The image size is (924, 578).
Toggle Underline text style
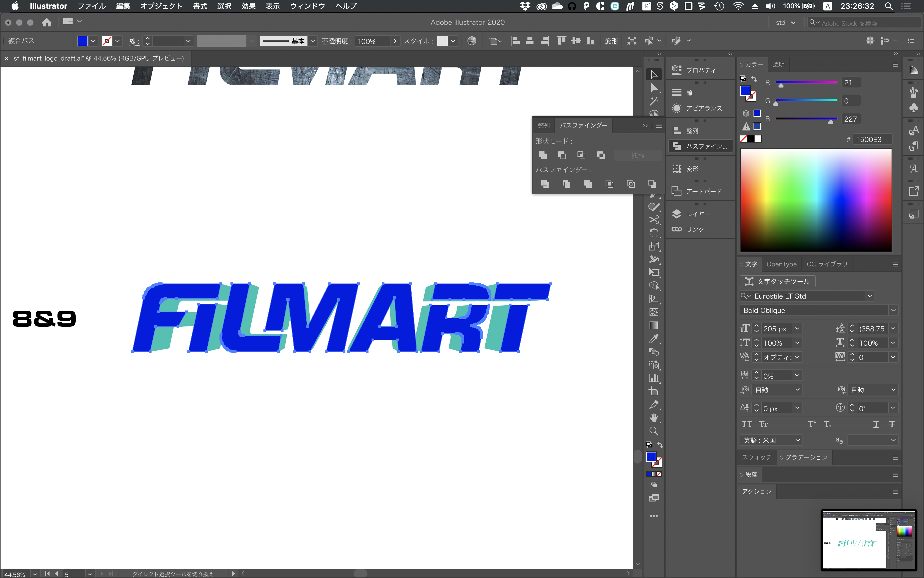pyautogui.click(x=876, y=424)
